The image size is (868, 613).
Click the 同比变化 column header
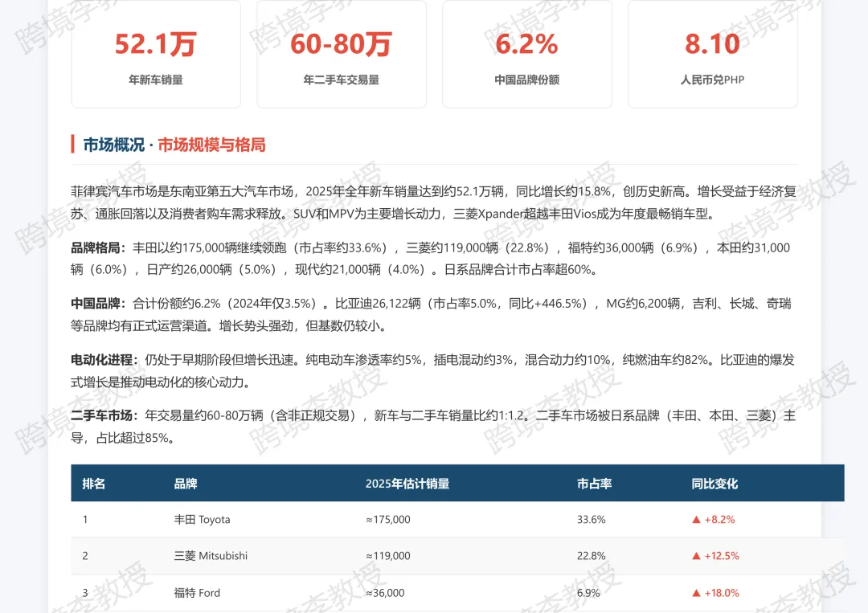[714, 484]
